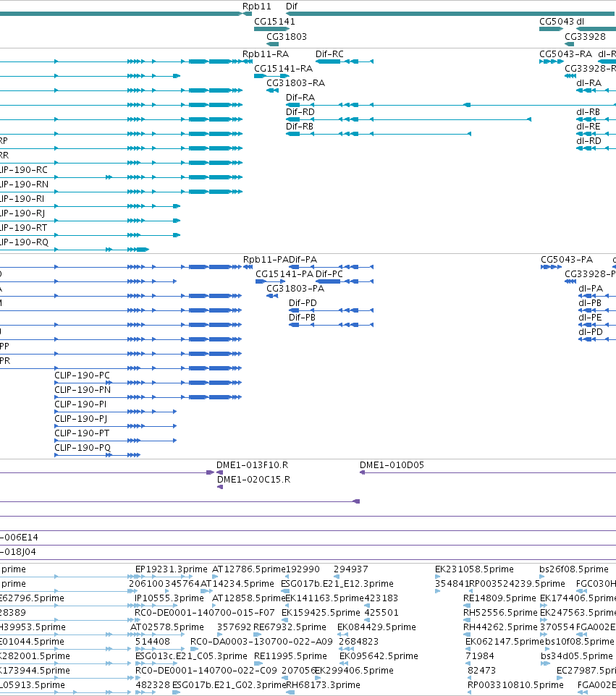
Task: Select the dl-RD transcript label
Action: 589,140
